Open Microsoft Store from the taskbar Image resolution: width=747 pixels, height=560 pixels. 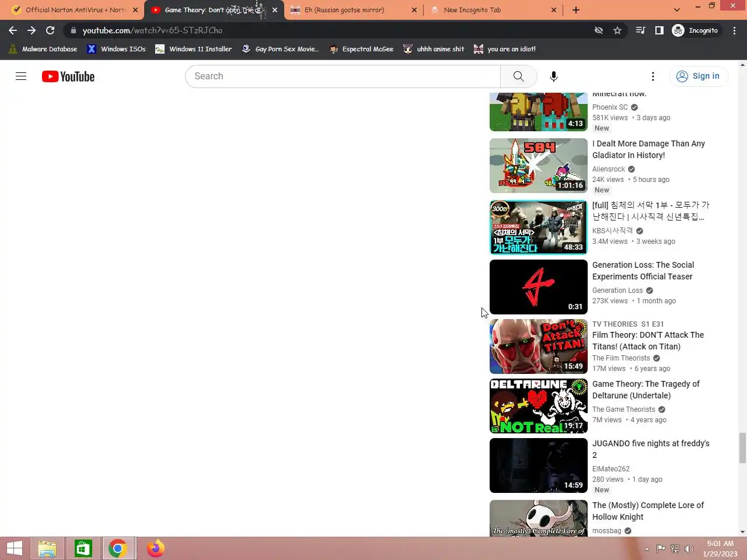point(82,548)
